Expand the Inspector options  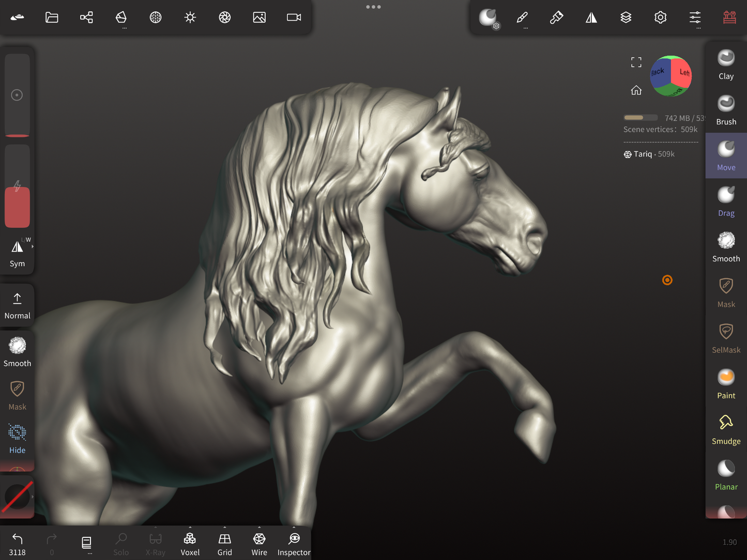coord(294,528)
